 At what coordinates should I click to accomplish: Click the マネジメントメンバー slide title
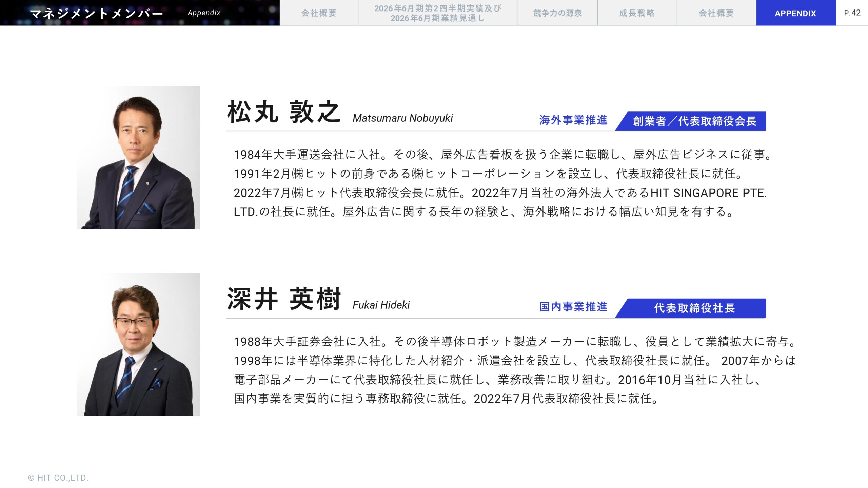pyautogui.click(x=97, y=13)
